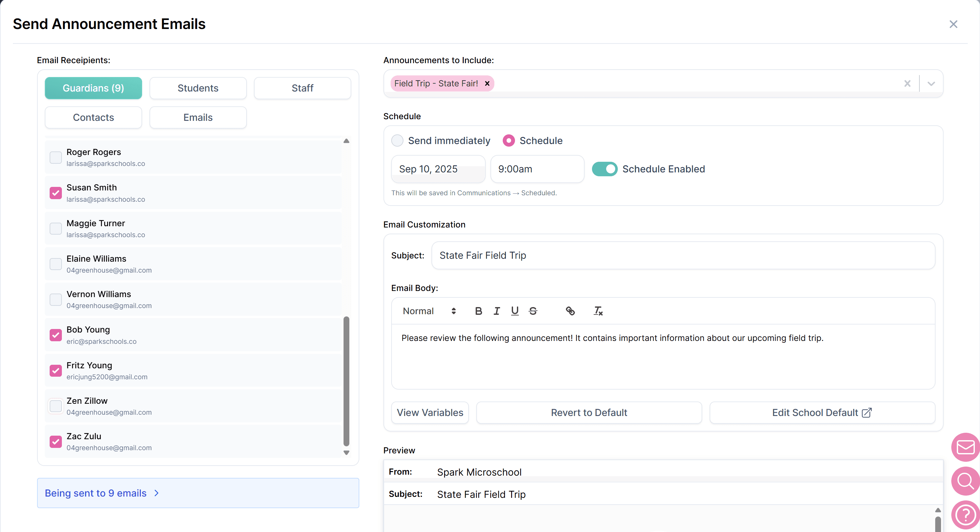
Task: Click the Revert to Default button
Action: pyautogui.click(x=588, y=412)
